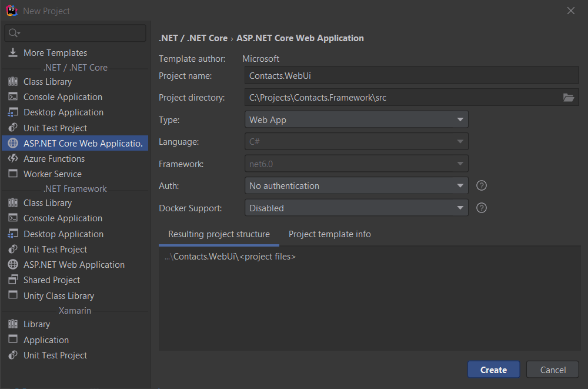
Task: Select More Templates entry
Action: pos(75,52)
